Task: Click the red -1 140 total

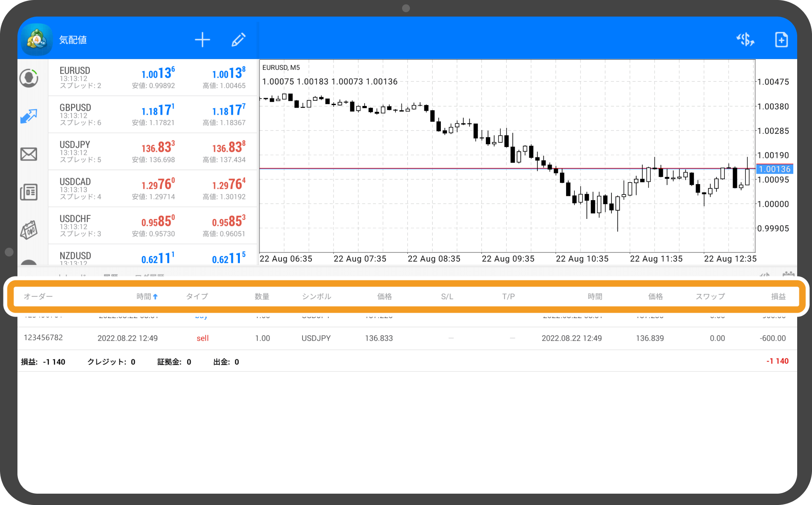Action: coord(778,361)
